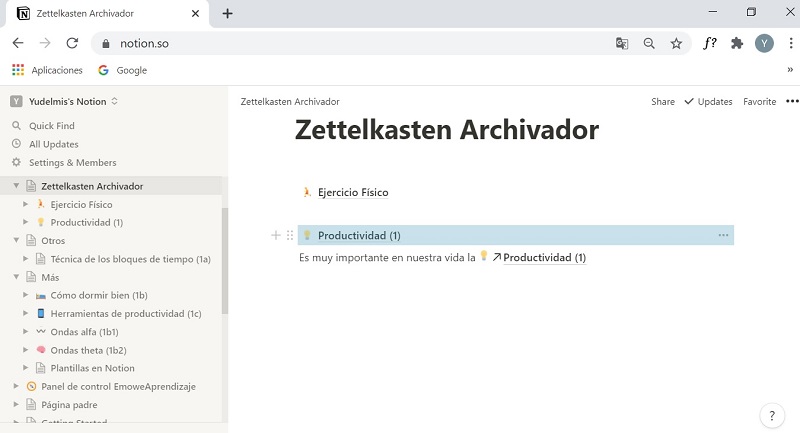The image size is (800, 433).
Task: Click the Google Translate icon in address bar
Action: (621, 43)
